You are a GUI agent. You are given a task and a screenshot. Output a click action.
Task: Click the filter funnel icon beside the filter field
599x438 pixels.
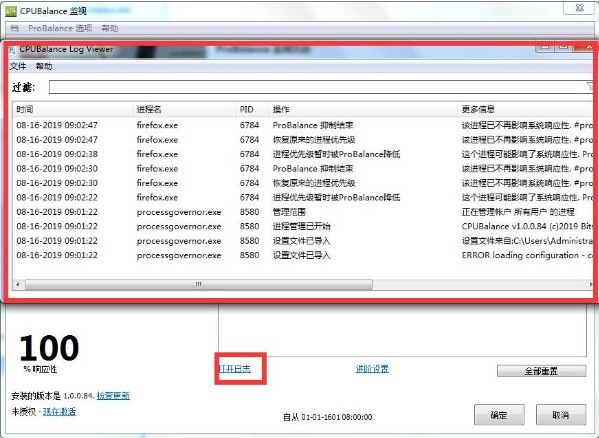coord(590,87)
